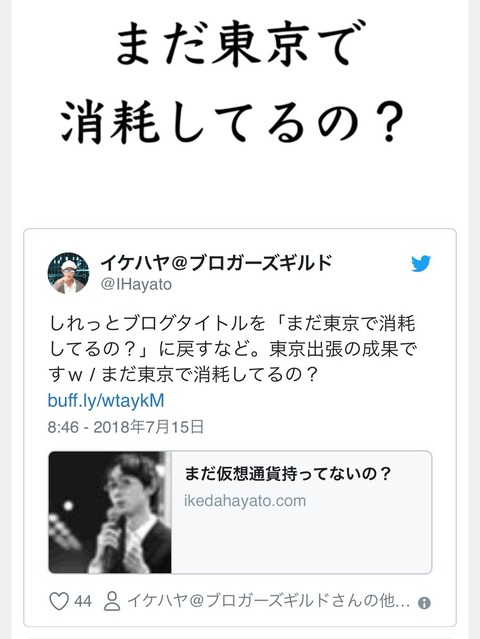The image size is (480, 639).
Task: Click the Twitter bird logo icon
Action: pyautogui.click(x=421, y=264)
